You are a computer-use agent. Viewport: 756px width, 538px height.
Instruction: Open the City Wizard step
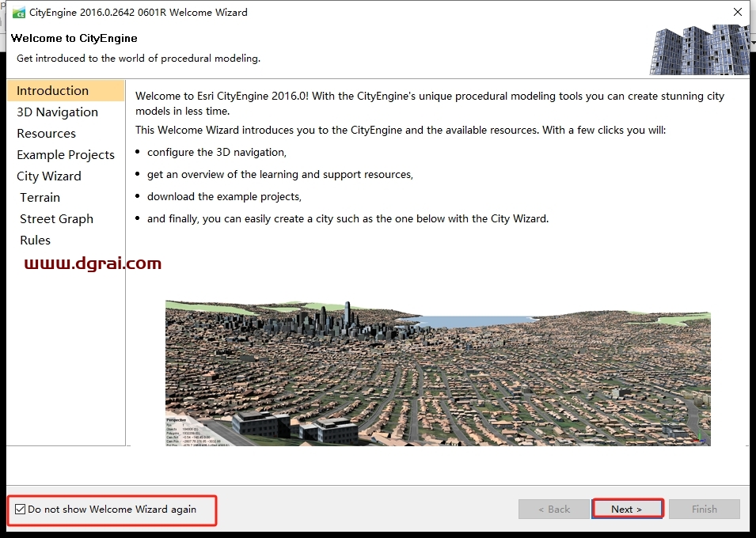(49, 176)
